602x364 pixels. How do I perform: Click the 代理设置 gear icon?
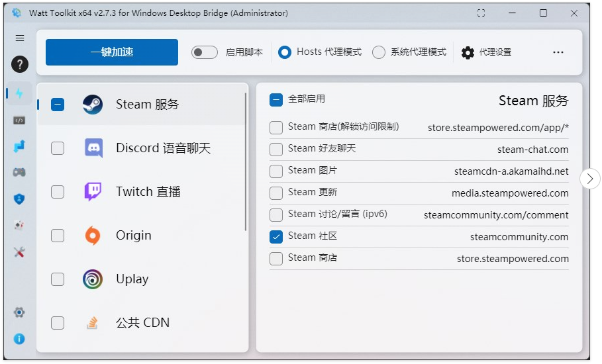click(468, 52)
